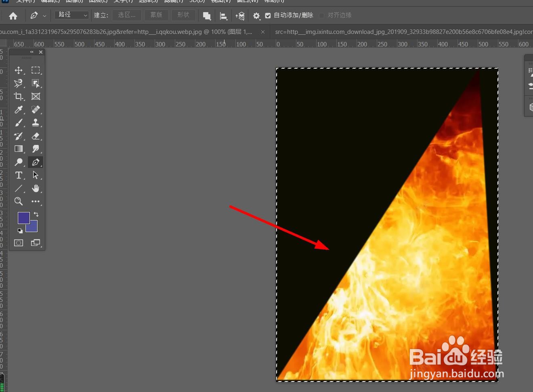Select the Smudge tool
Image resolution: width=533 pixels, height=392 pixels.
click(36, 149)
